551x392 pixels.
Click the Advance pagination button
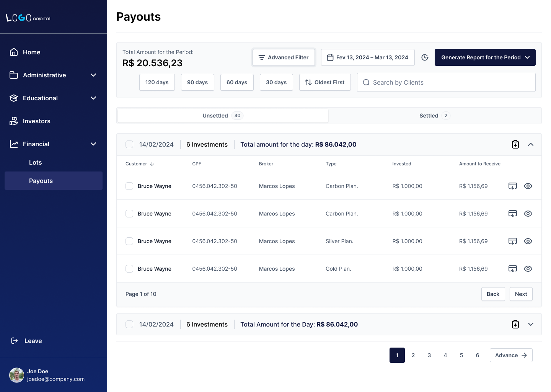coord(511,355)
